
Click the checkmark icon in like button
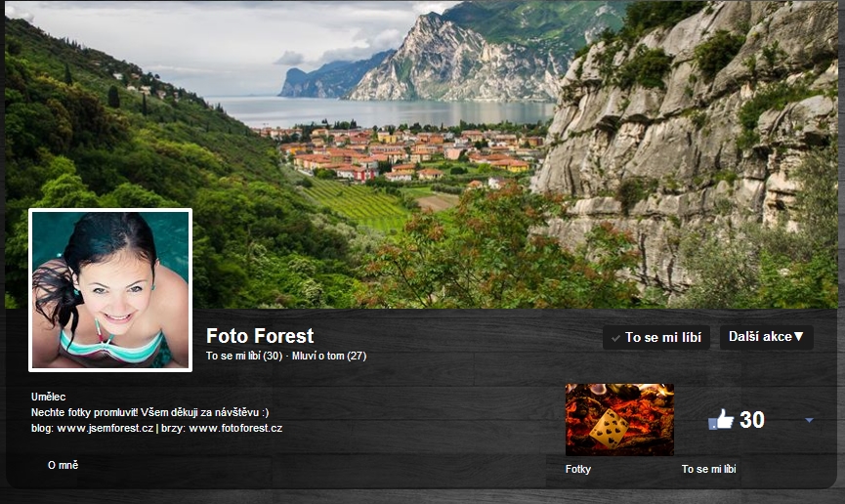point(615,339)
